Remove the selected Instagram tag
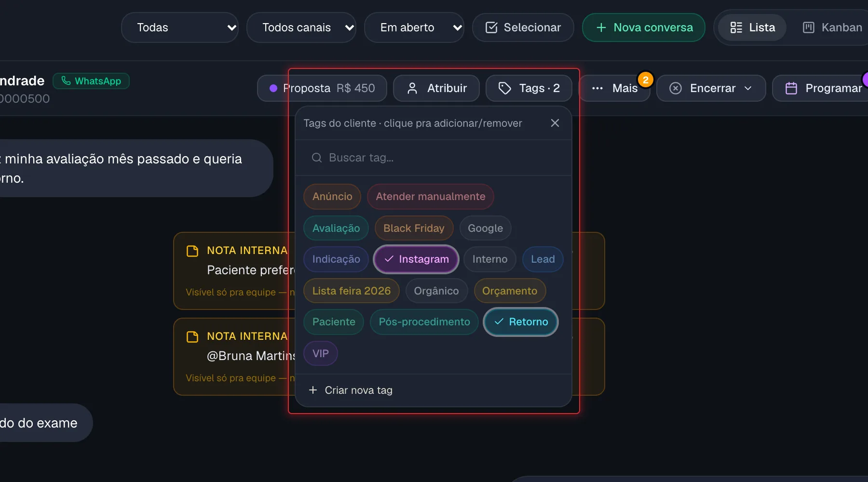This screenshot has width=868, height=482. click(416, 259)
